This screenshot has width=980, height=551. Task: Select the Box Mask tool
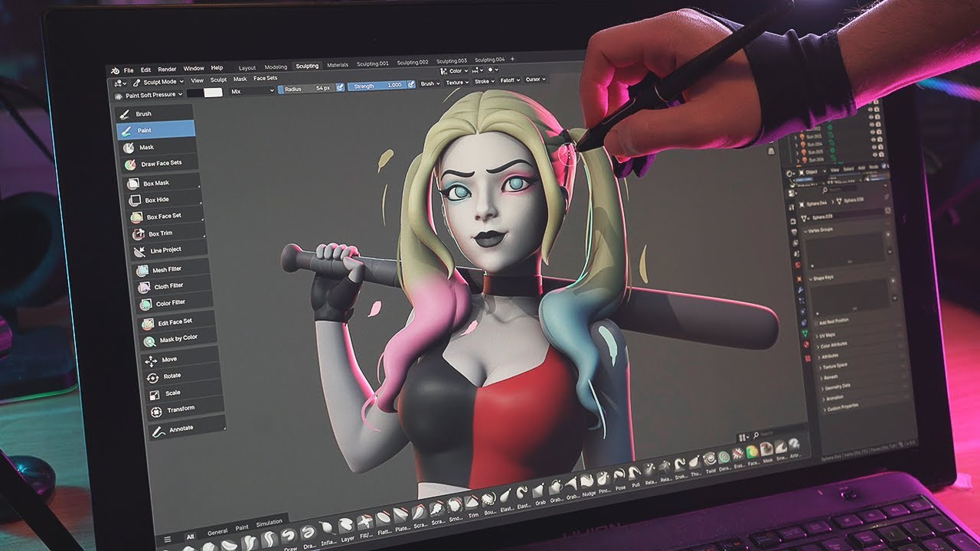(161, 184)
